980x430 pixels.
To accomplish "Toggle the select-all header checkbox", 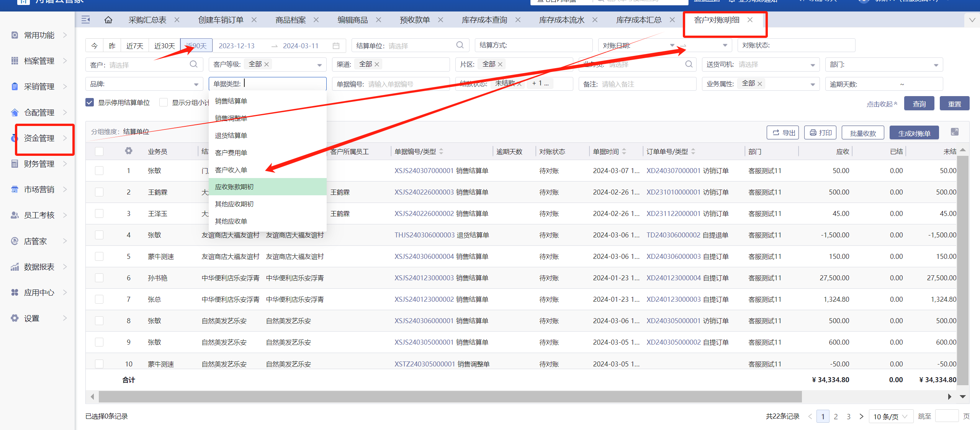I will pyautogui.click(x=99, y=152).
